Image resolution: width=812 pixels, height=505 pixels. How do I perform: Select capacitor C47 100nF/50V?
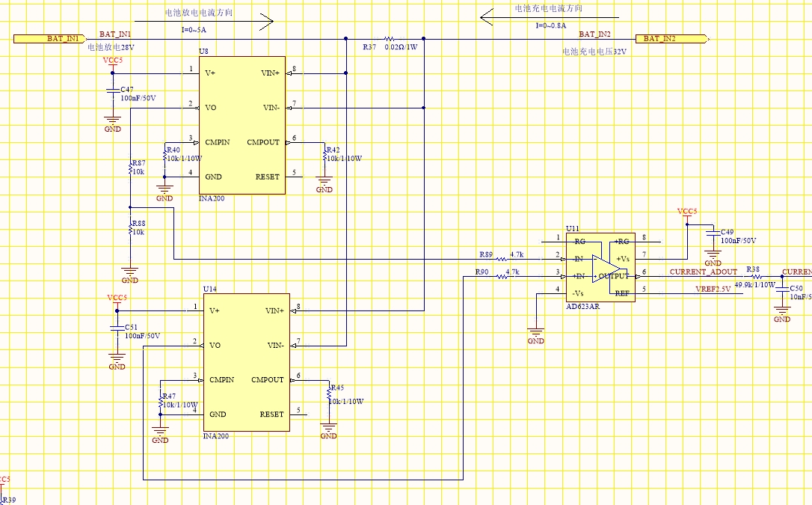(112, 91)
